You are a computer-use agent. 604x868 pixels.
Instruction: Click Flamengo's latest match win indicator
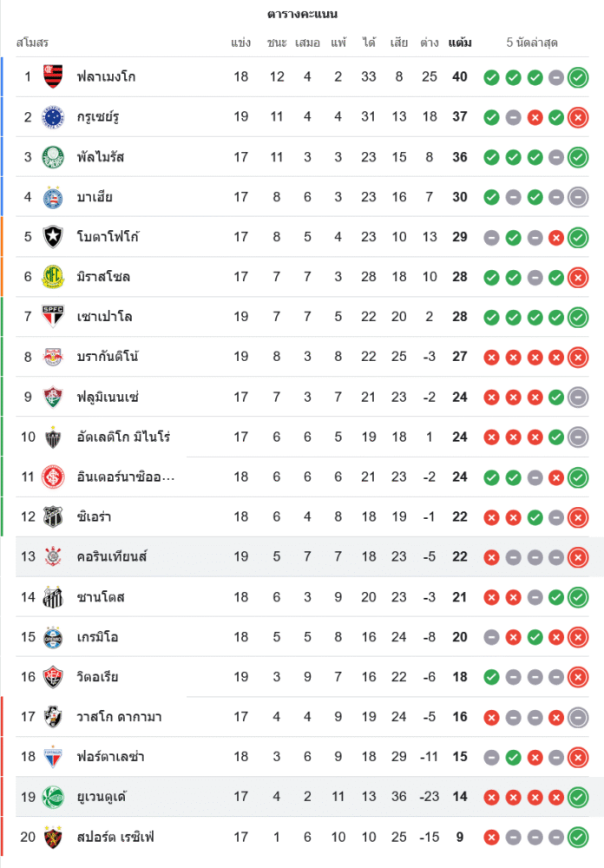point(578,77)
